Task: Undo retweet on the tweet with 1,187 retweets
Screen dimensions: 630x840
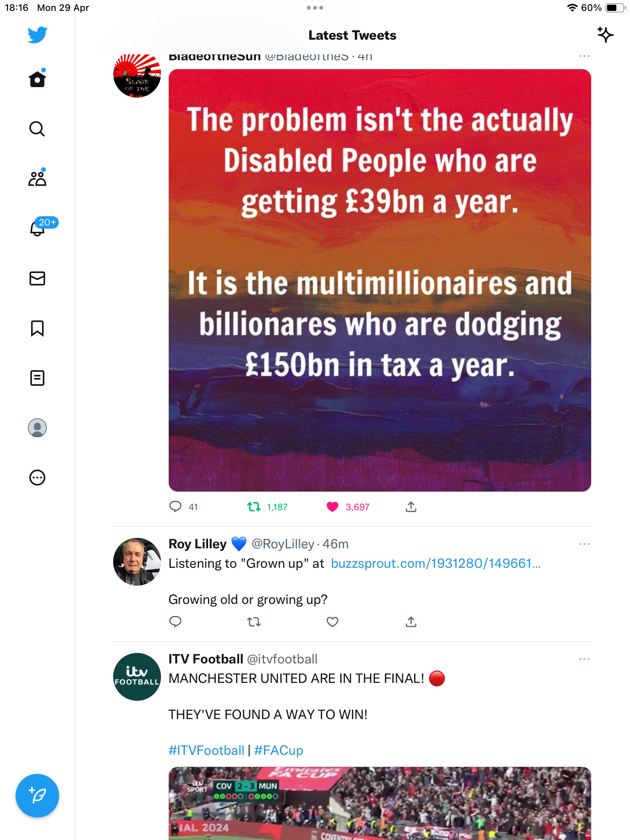Action: pos(254,507)
